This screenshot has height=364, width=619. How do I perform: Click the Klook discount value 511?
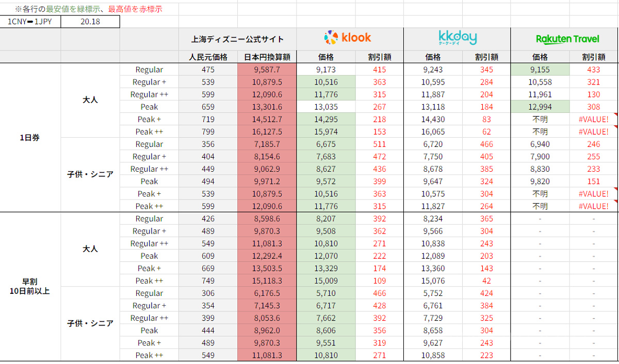(x=379, y=144)
